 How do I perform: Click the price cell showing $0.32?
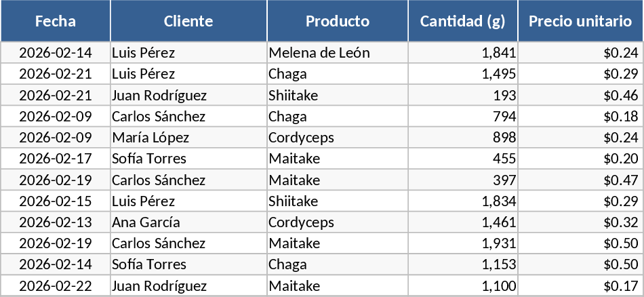[x=580, y=222]
